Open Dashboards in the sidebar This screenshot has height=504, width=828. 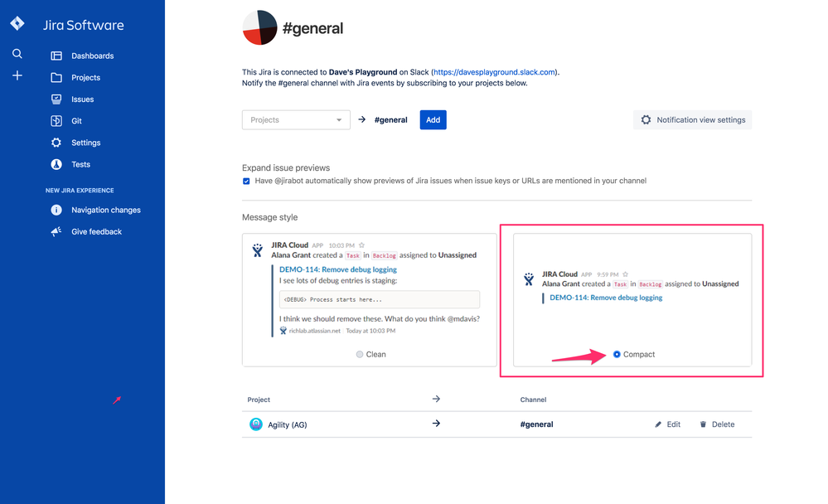click(x=92, y=56)
